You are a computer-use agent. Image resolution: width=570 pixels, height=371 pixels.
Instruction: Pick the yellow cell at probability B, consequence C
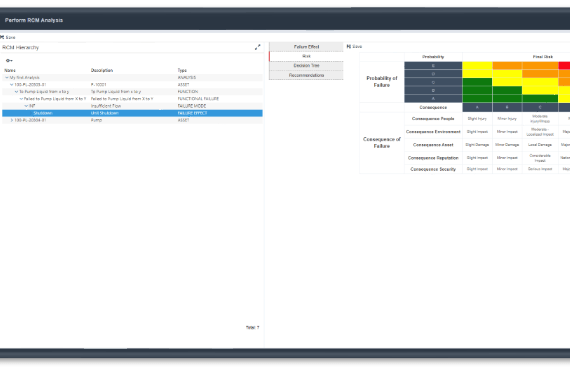click(x=540, y=90)
